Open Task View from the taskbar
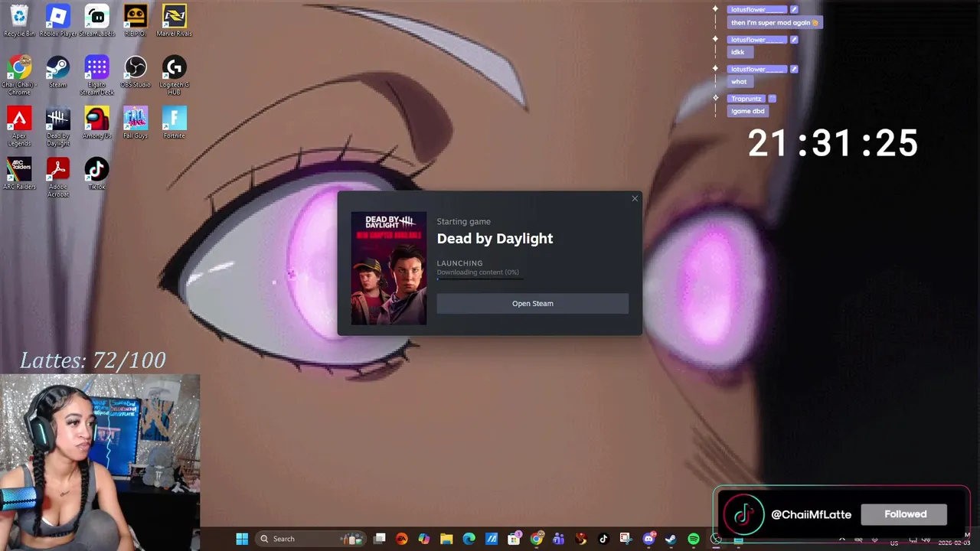980x551 pixels. 379,539
